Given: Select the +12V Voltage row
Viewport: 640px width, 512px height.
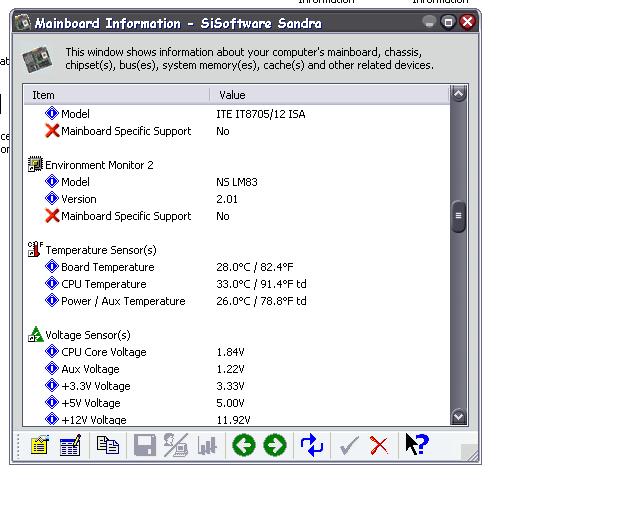Looking at the screenshot, I should tap(237, 419).
